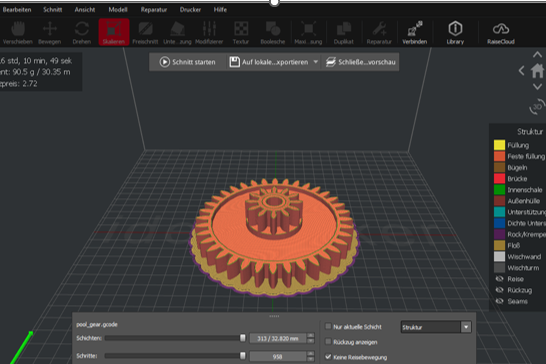
Task: Click the purple Rock/Krempe swatch
Action: (499, 234)
